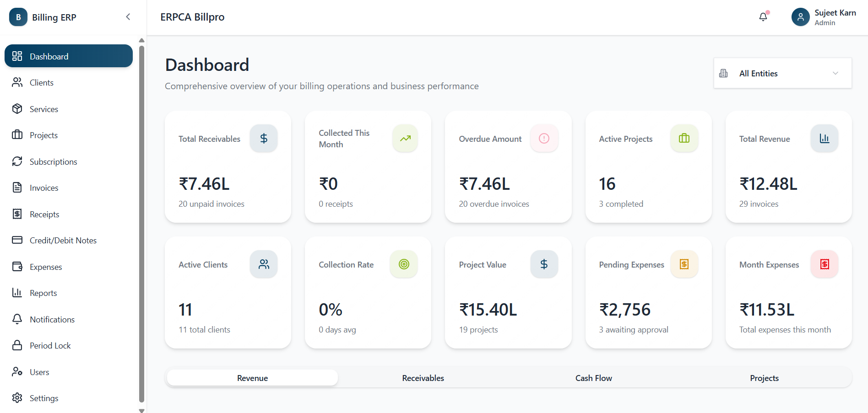Expand the entity selector building icon
Image resolution: width=868 pixels, height=413 pixels.
723,73
